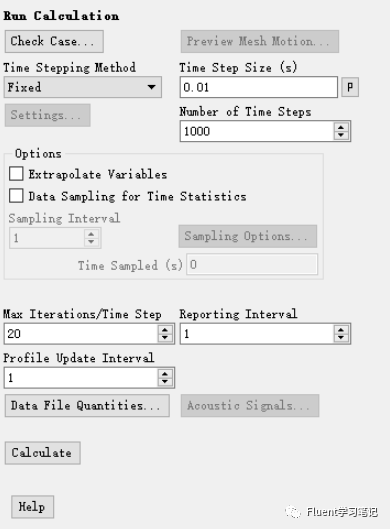
Task: Increase Max Iterations/Time Step using up arrow
Action: tap(165, 330)
